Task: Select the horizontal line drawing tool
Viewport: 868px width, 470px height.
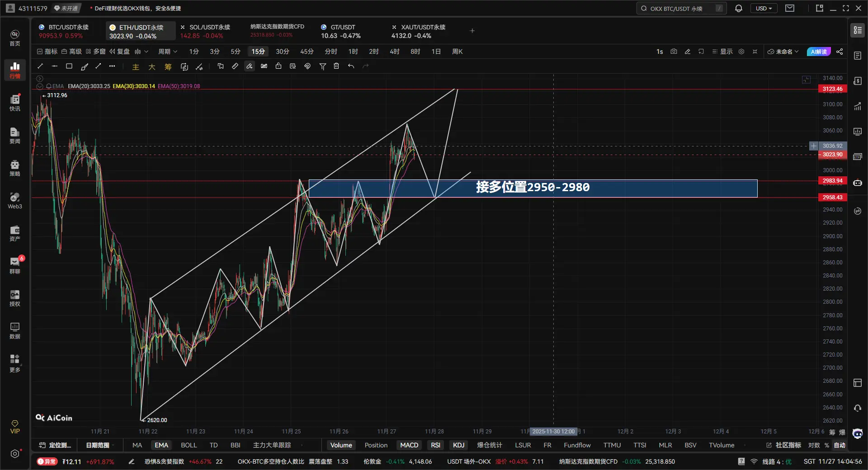Action: (55, 66)
